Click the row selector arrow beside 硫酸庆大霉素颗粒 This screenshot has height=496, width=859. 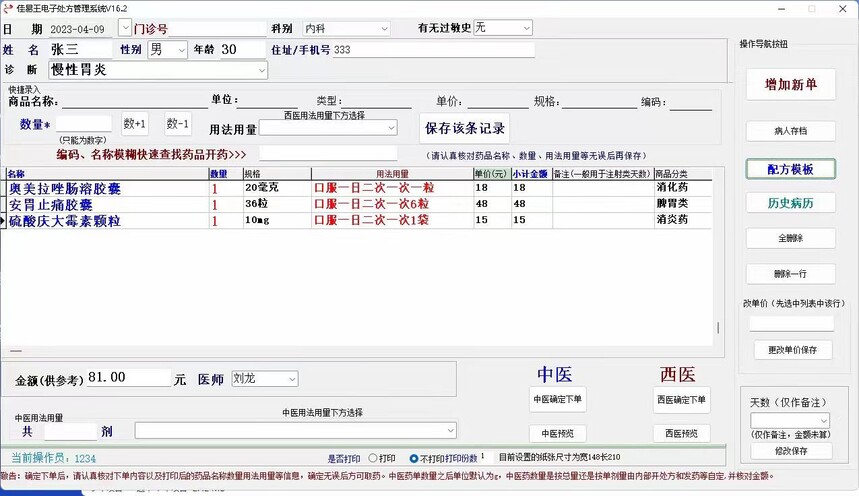point(3,221)
